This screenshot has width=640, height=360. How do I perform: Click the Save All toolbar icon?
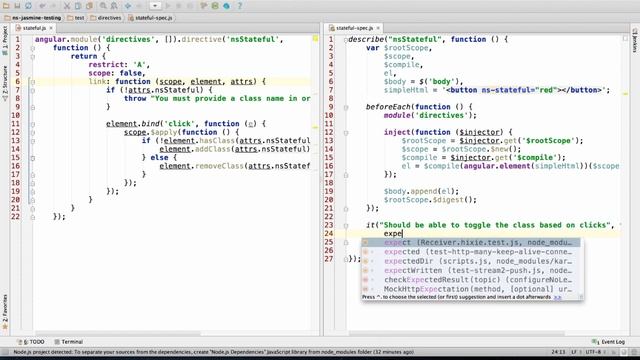tap(17, 6)
